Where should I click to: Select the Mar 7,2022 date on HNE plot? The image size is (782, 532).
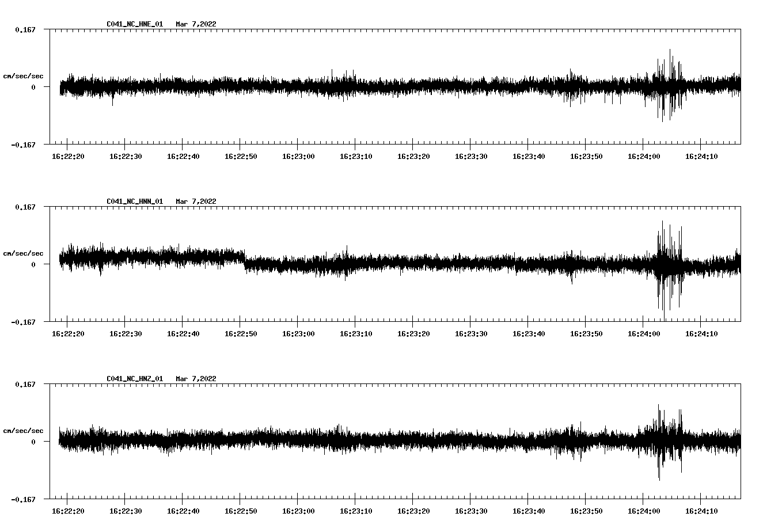pos(196,24)
